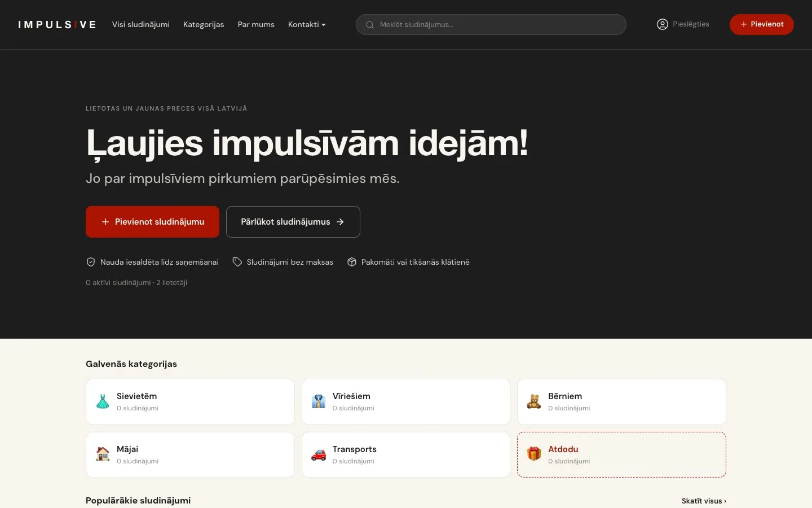
Task: Click the gift icon in Atdodu card
Action: point(534,454)
